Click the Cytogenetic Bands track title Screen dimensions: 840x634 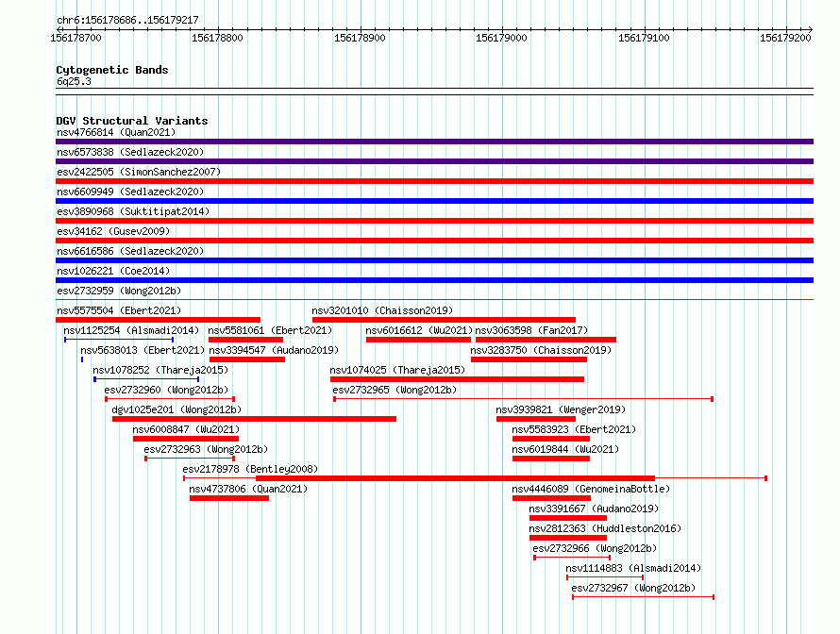point(112,70)
